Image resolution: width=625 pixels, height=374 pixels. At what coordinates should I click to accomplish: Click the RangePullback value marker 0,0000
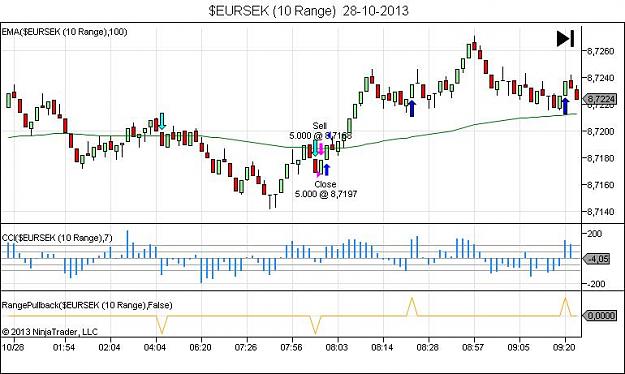pos(599,316)
